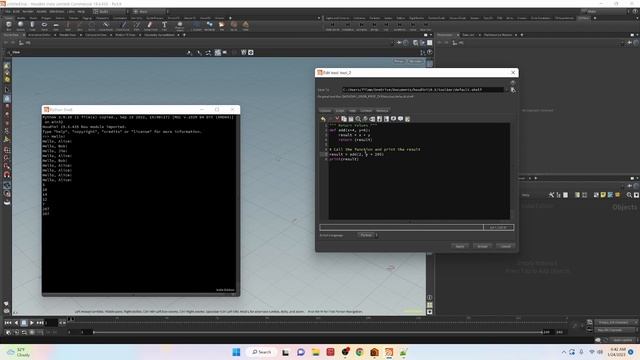The height and width of the screenshot is (360, 640).
Task: Click the Save To path field
Action: 423,90
